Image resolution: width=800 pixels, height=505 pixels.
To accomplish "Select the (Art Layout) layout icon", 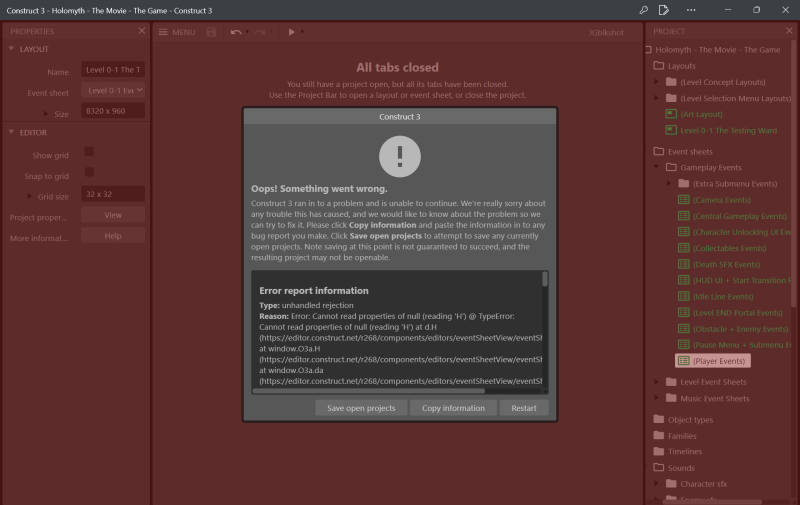I will tap(671, 114).
